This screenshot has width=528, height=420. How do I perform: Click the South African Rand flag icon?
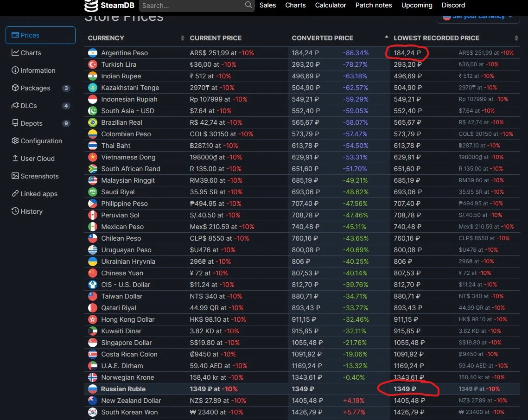click(93, 169)
